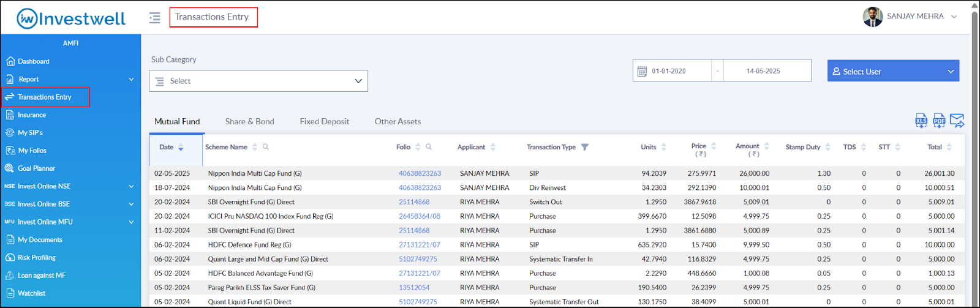Open folio 13512054 link

pos(414,288)
